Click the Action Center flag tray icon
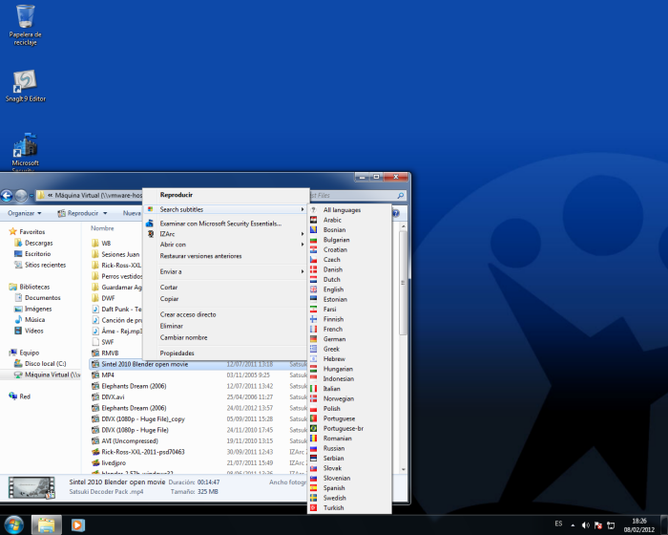 coord(598,525)
